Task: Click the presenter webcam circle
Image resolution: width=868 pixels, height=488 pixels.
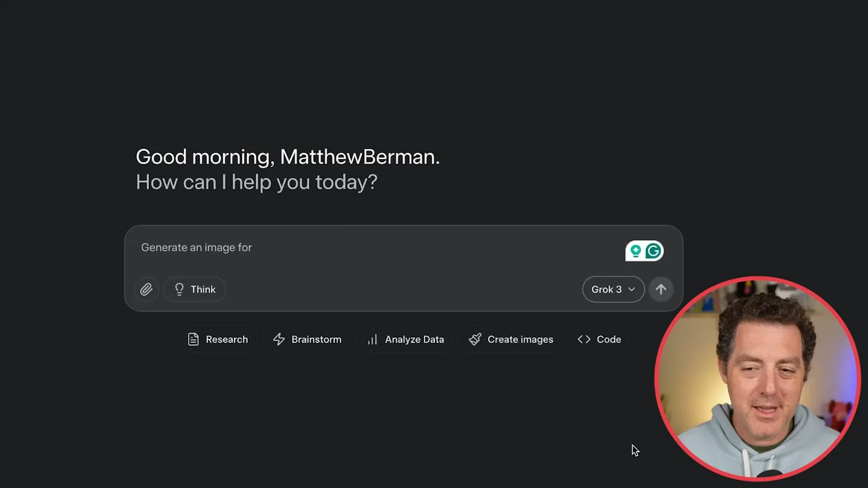Action: pos(757,378)
